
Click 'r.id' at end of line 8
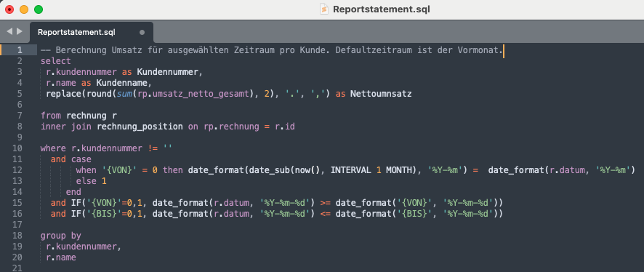[x=285, y=127]
